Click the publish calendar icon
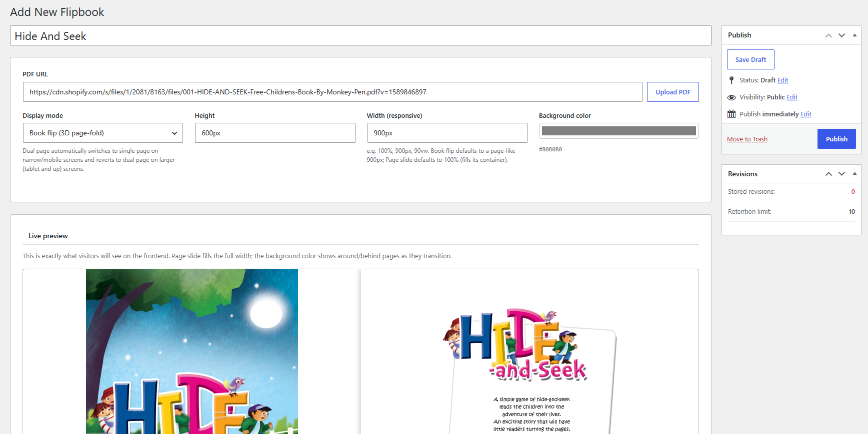The height and width of the screenshot is (434, 868). (x=731, y=114)
